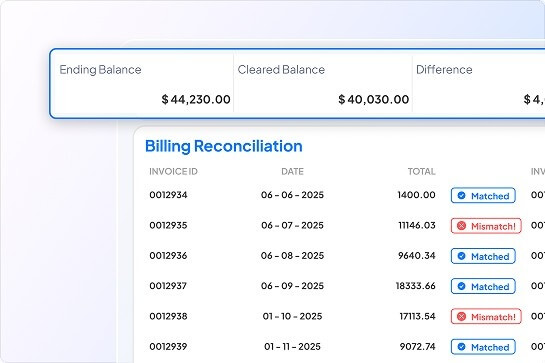Screen dimensions: 545x363
Task: Click the Mismatch badge for invoice 0012935
Action: [x=486, y=226]
